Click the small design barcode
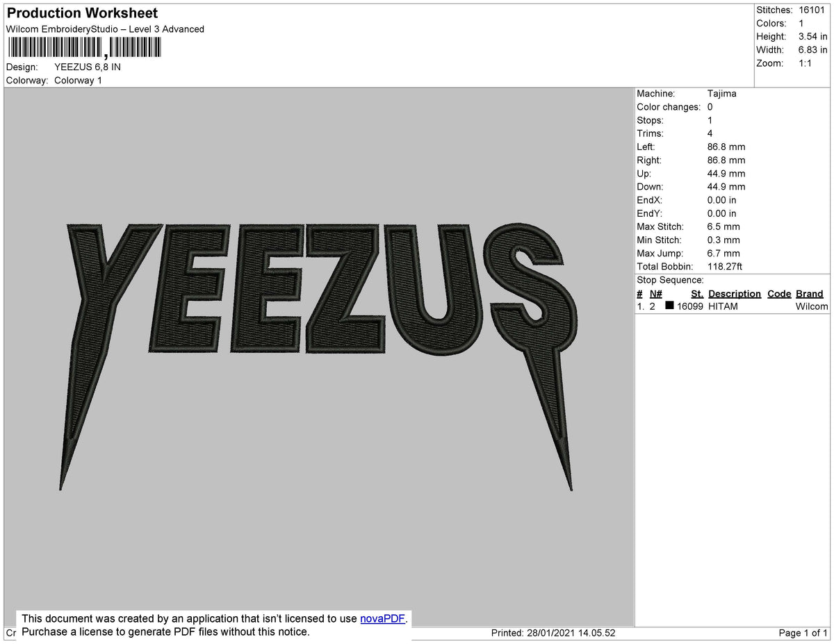Image resolution: width=834 pixels, height=644 pixels. click(x=136, y=47)
